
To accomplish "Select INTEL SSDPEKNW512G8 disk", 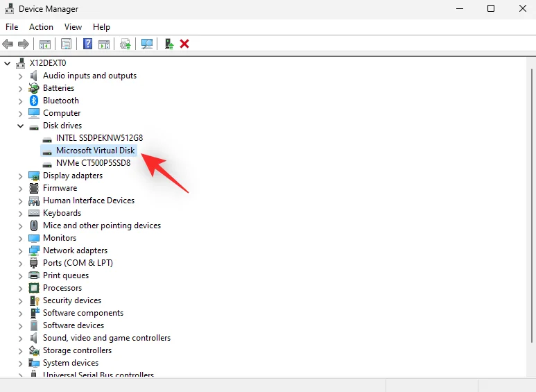I will pyautogui.click(x=99, y=138).
